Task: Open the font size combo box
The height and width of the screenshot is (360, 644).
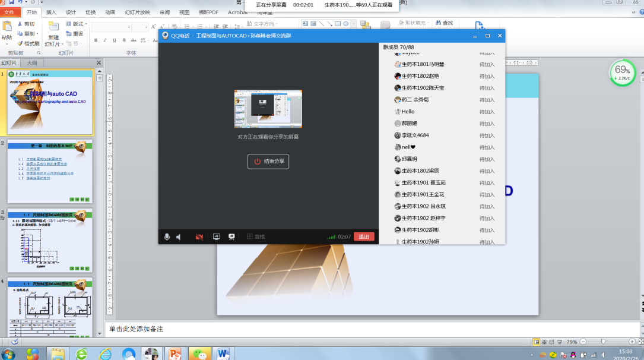Action: tap(140, 27)
